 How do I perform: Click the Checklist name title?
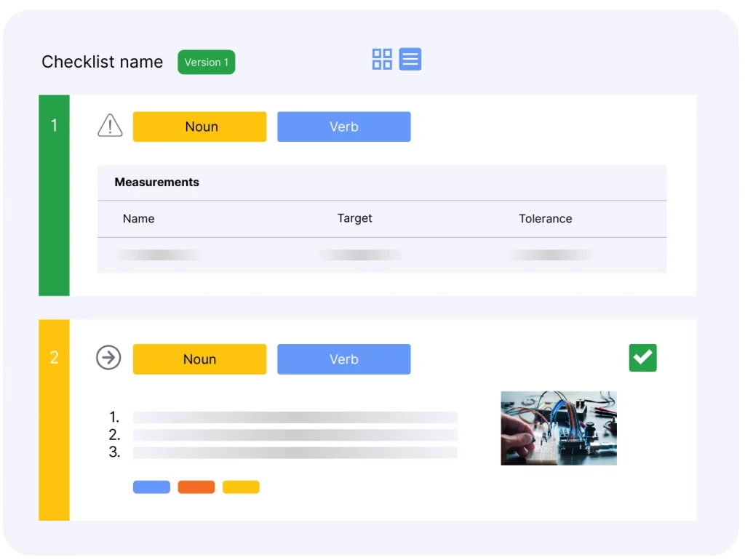[x=102, y=63]
